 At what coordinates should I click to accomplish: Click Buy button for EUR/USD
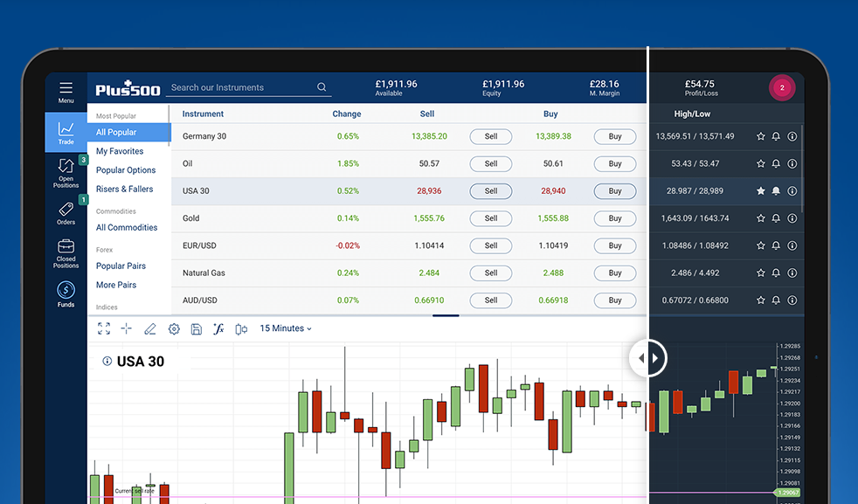click(x=615, y=245)
